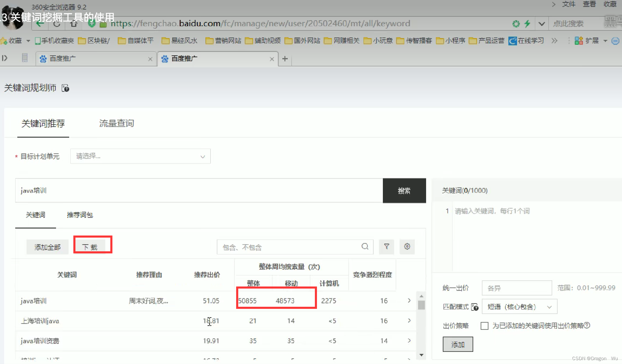Viewport: 622px width, 364px height.
Task: Expand more bookmarks with double chevron
Action: pyautogui.click(x=554, y=41)
